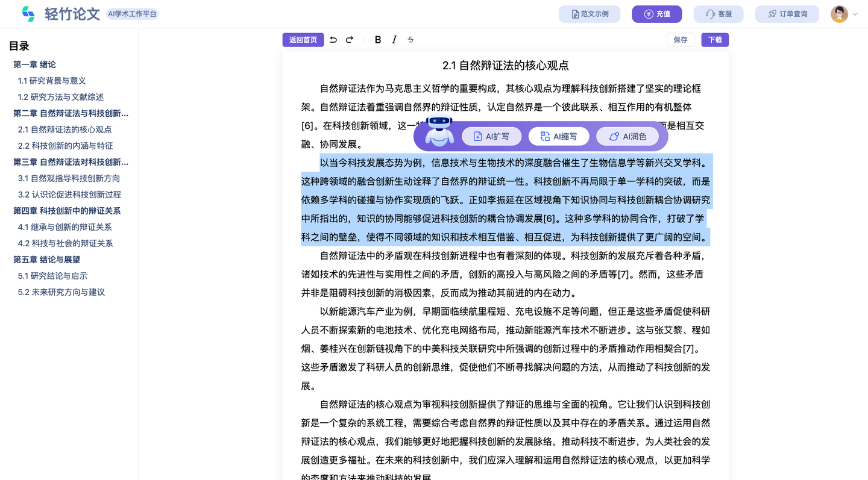
Task: Toggle strikethrough formatting
Action: [x=410, y=40]
